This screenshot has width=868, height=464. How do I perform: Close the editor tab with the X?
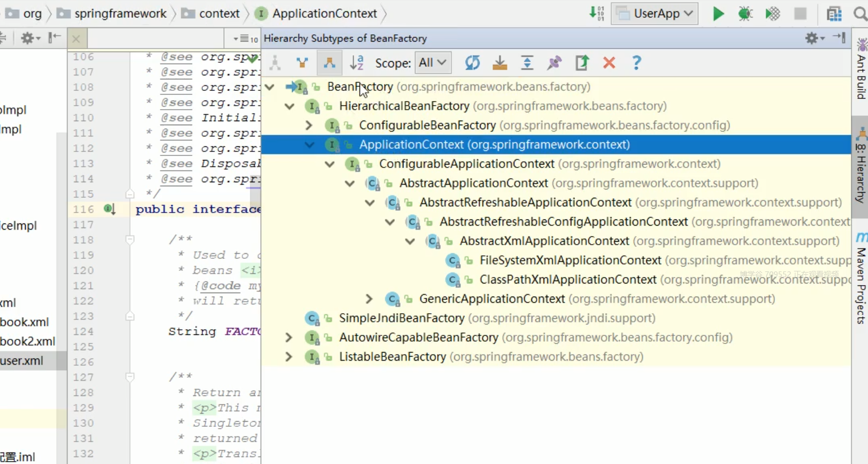pos(76,39)
